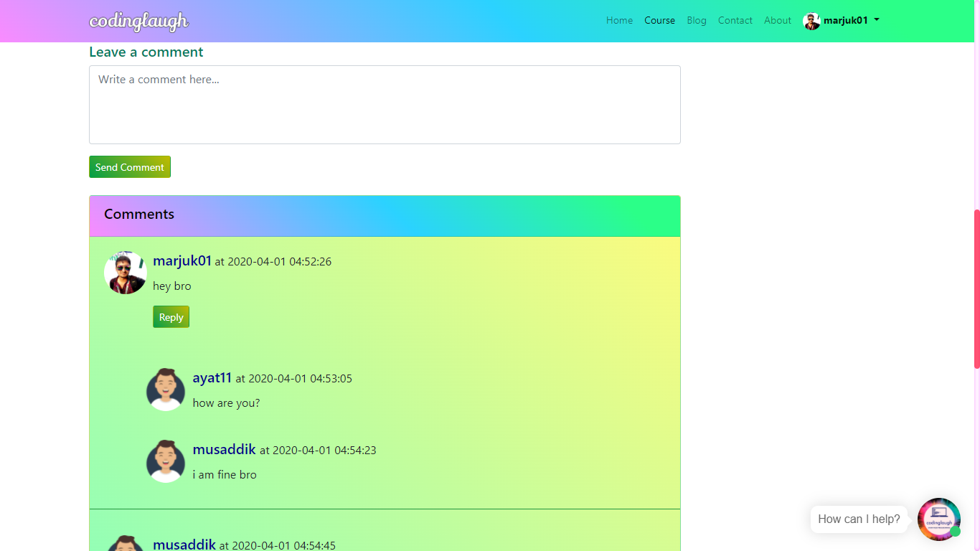Viewport: 980px width, 551px height.
Task: Open the Blog section from the navbar
Action: point(697,20)
